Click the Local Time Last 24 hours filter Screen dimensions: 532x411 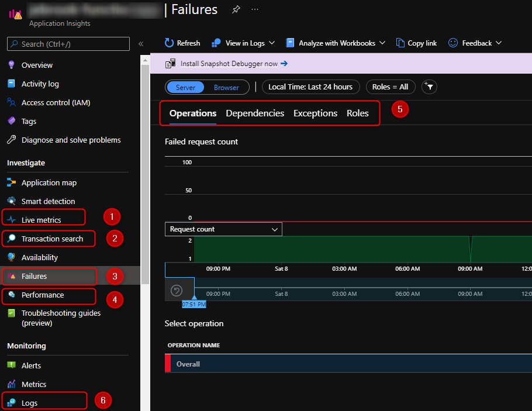pyautogui.click(x=310, y=87)
